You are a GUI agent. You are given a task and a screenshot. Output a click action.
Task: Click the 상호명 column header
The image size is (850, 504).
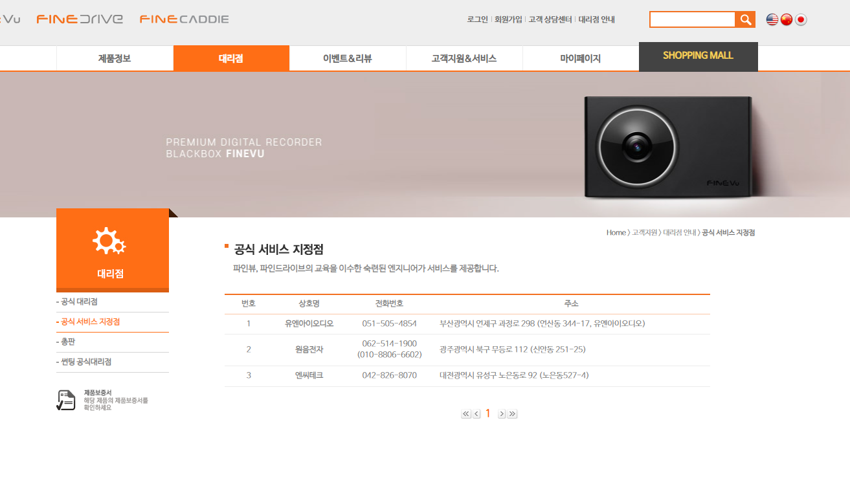click(x=309, y=304)
